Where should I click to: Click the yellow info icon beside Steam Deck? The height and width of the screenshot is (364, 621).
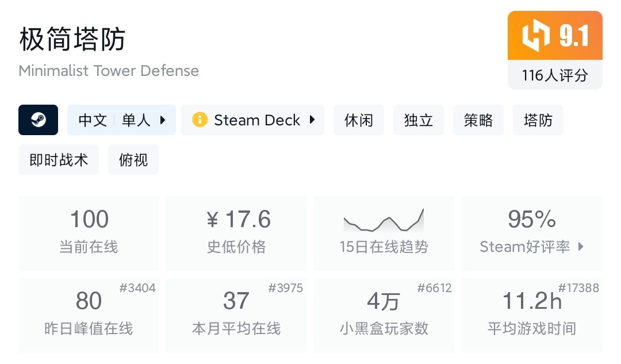(x=200, y=120)
